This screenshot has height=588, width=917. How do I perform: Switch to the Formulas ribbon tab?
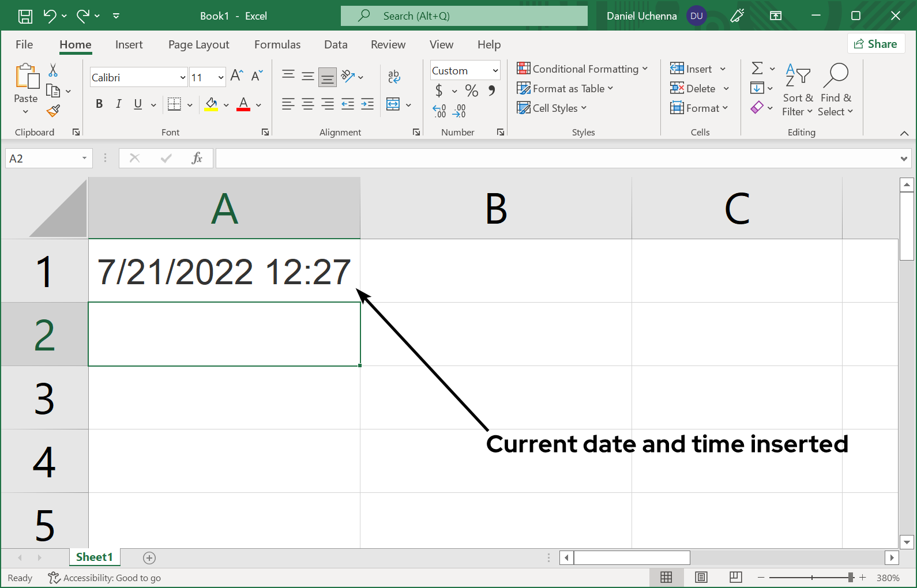click(277, 45)
